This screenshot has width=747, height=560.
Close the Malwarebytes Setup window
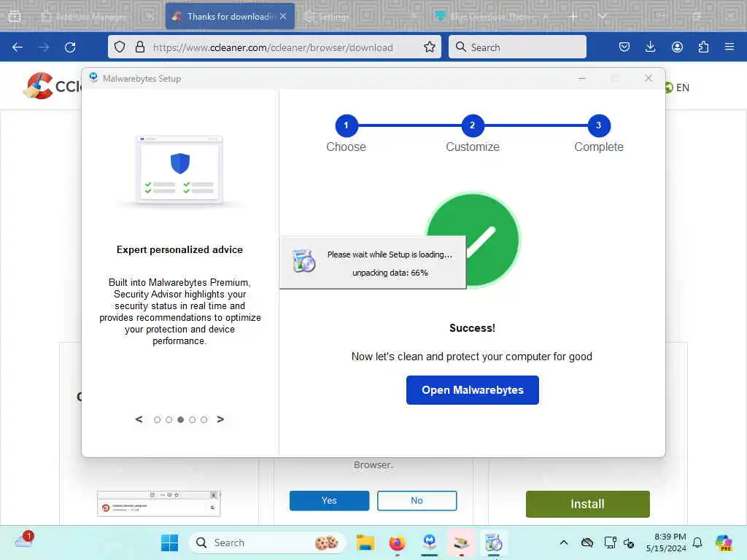[649, 78]
